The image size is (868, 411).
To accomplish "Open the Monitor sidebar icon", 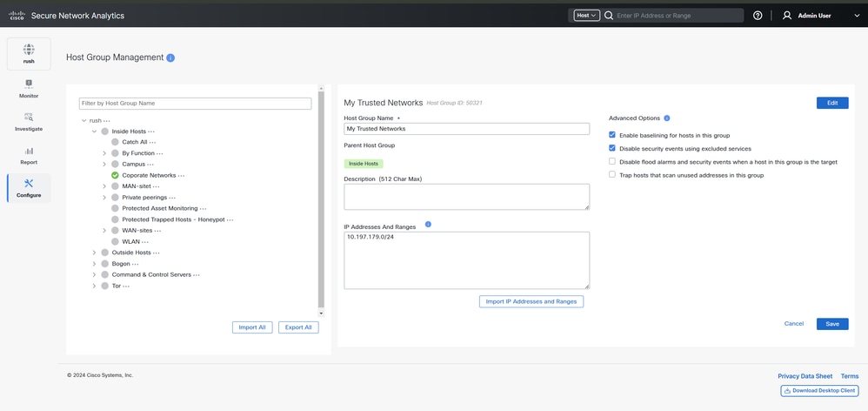I will (x=29, y=84).
